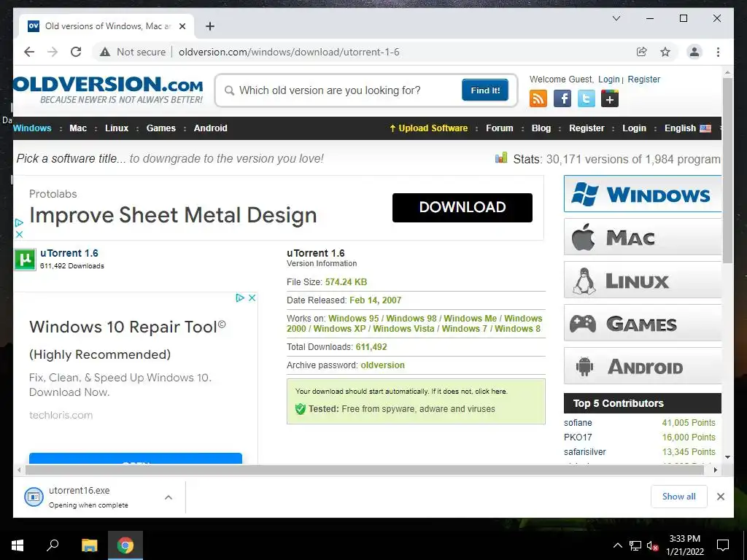Click the taskbar search magnifier icon
The image size is (747, 560).
point(53,545)
